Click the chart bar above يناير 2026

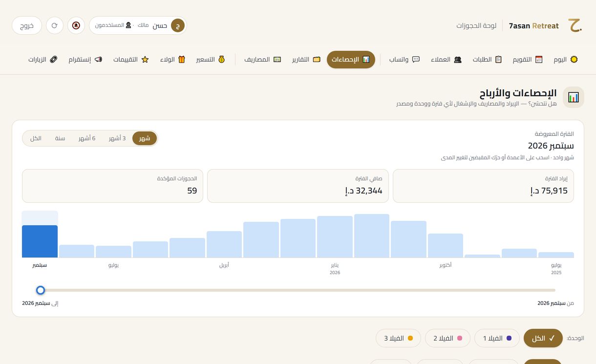click(335, 236)
